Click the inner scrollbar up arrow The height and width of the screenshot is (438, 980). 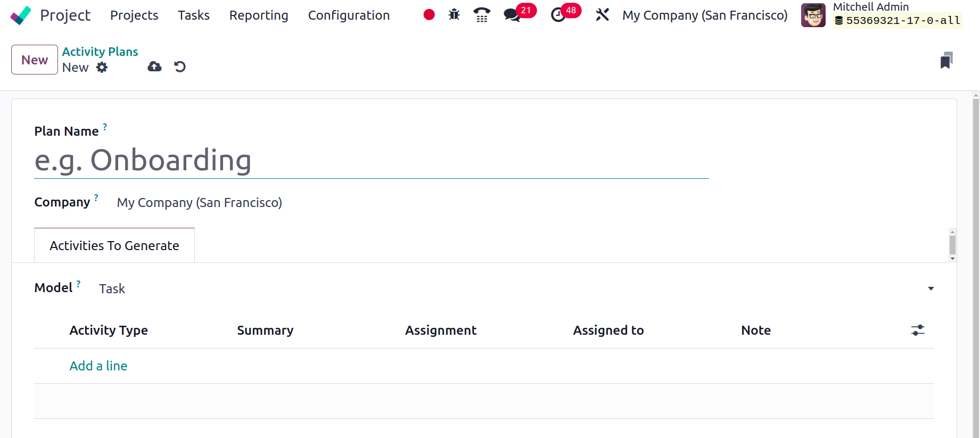(952, 232)
